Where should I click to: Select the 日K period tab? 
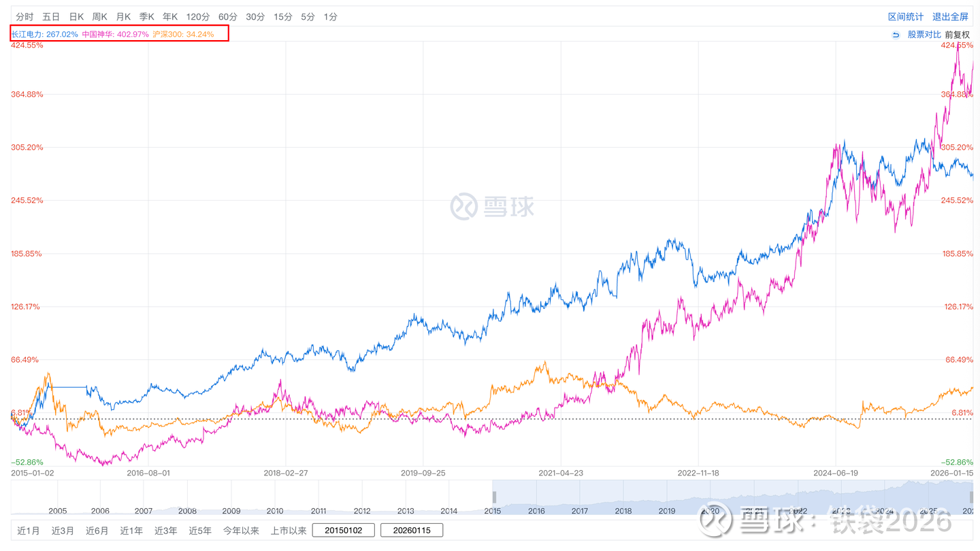click(x=76, y=16)
